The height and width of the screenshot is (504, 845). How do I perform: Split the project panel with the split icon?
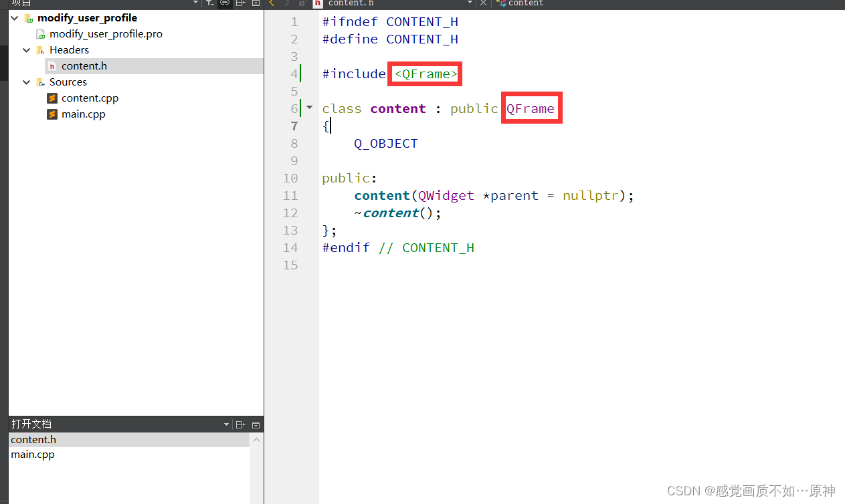[241, 3]
